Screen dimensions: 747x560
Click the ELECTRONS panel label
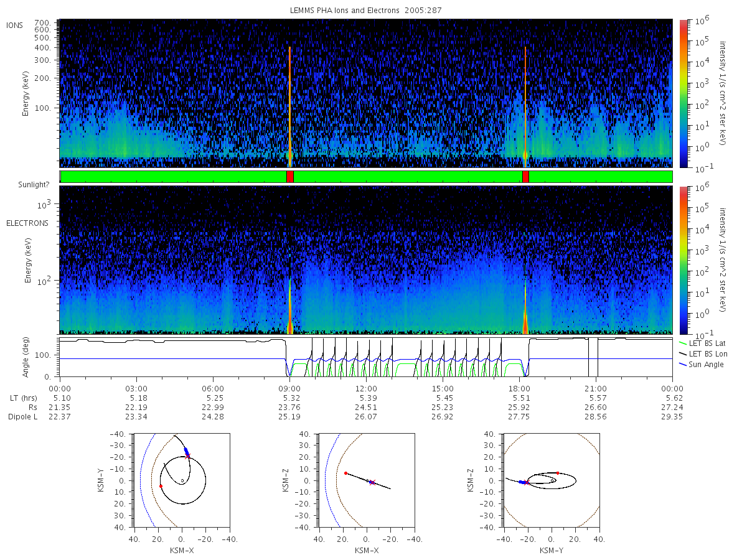coord(27,223)
